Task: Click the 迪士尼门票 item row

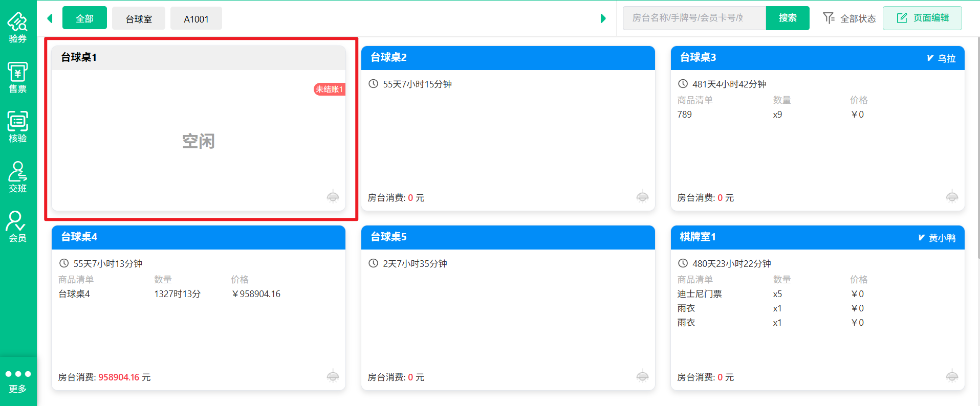Action: [818, 294]
